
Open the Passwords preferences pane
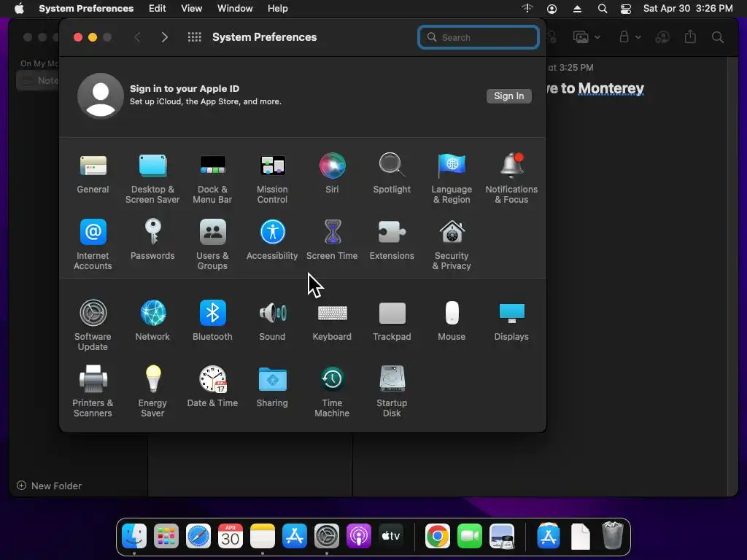click(152, 240)
